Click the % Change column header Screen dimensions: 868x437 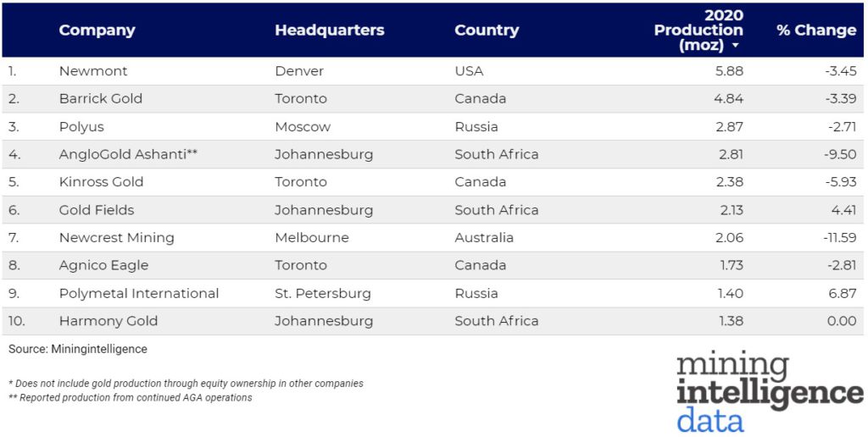(815, 30)
